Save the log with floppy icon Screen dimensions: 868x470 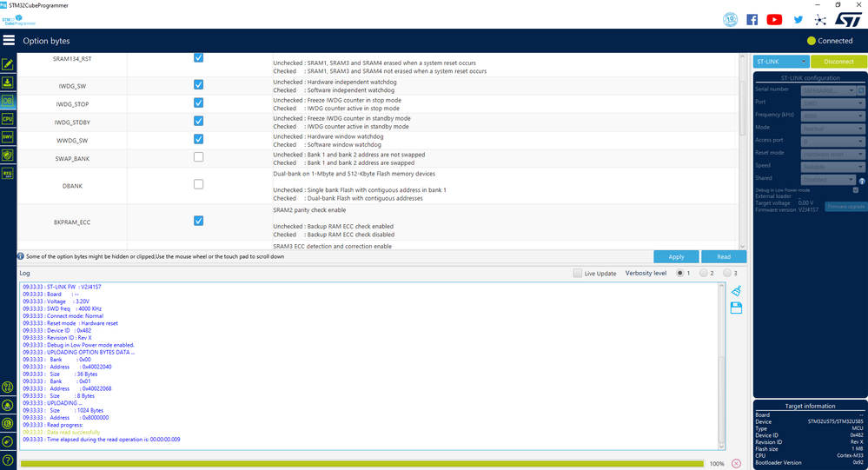pyautogui.click(x=736, y=308)
